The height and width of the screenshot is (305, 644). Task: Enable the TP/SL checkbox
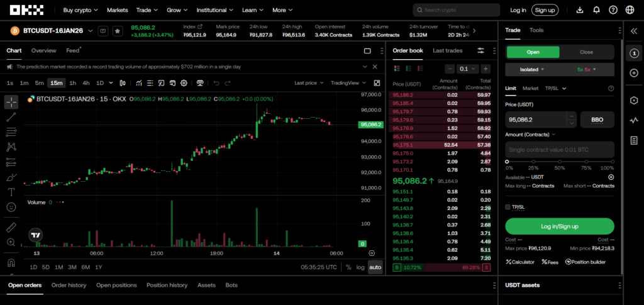(x=508, y=207)
